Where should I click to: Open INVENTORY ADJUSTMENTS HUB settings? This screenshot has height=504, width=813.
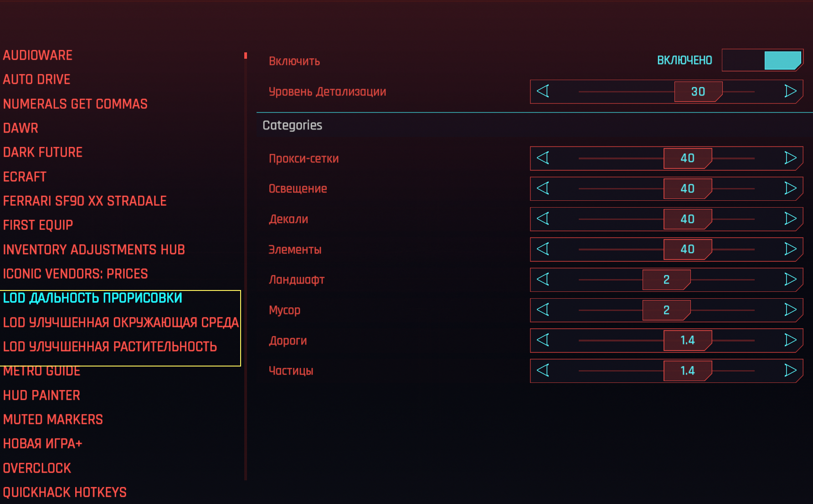94,249
